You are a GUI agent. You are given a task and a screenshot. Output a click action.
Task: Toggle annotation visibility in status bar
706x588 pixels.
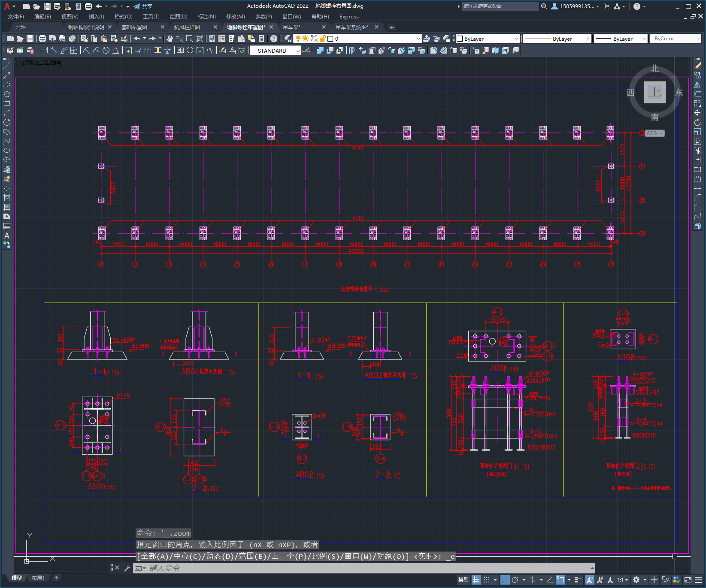pos(590,580)
